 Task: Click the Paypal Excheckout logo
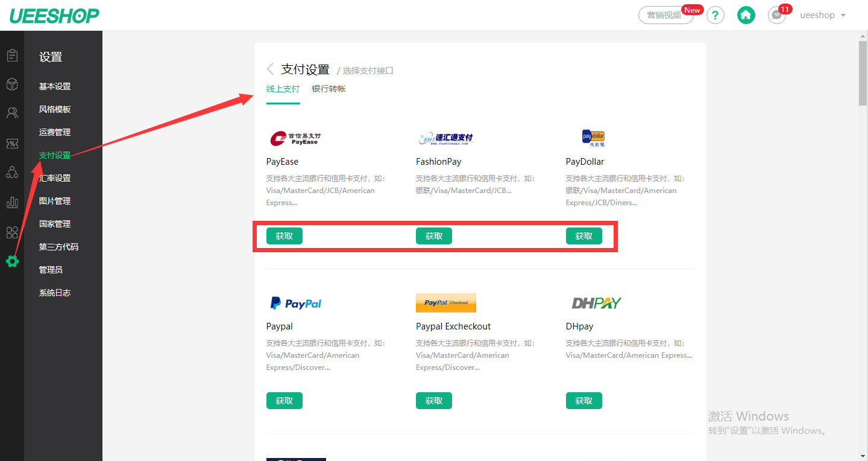pyautogui.click(x=446, y=303)
